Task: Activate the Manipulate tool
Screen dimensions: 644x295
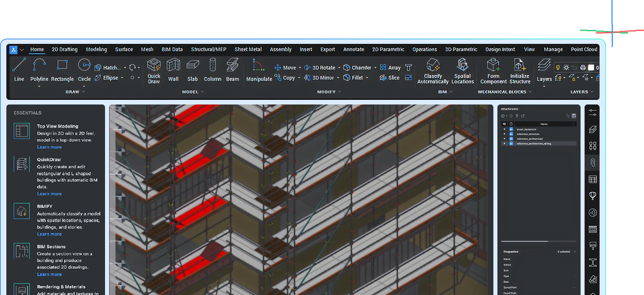Action: (x=259, y=69)
